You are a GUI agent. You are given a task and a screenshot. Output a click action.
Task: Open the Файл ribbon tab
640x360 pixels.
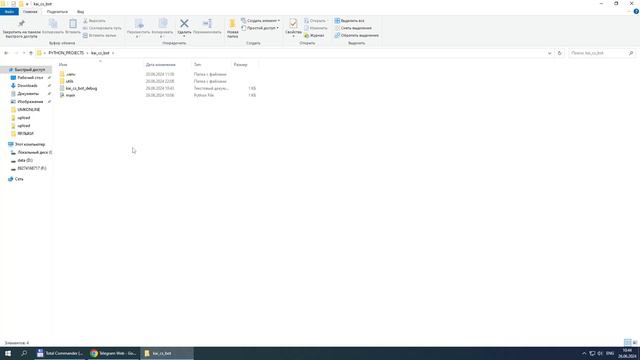(x=9, y=12)
